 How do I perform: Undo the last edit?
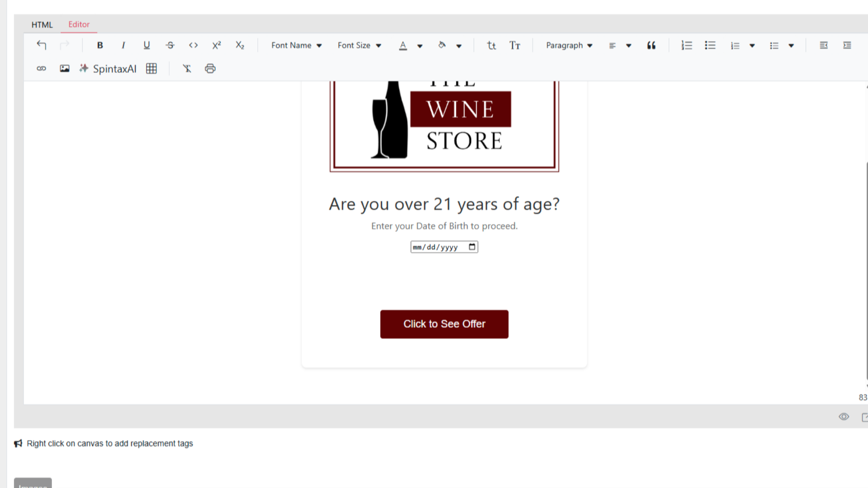click(42, 45)
